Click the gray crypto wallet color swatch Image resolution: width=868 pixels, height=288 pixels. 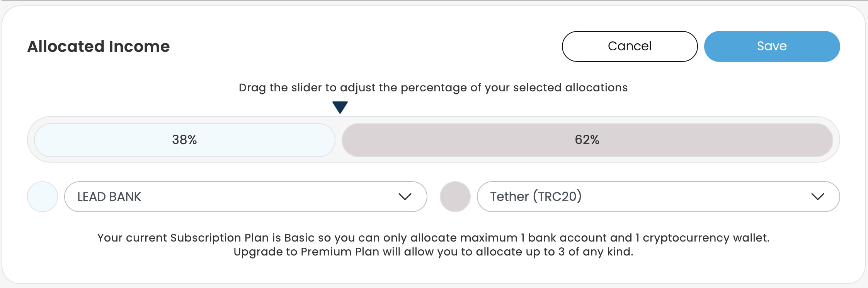pyautogui.click(x=455, y=197)
